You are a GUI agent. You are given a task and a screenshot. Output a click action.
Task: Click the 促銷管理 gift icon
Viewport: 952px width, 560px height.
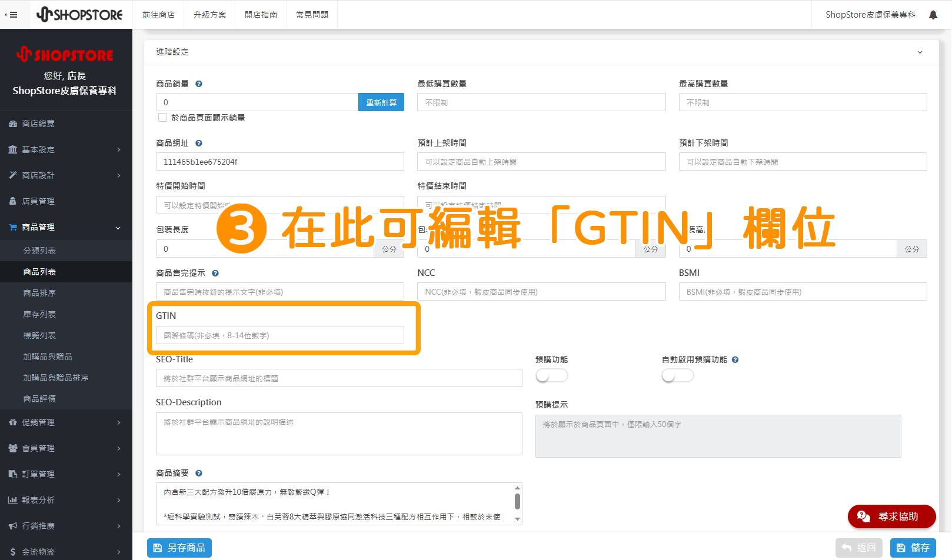(13, 423)
